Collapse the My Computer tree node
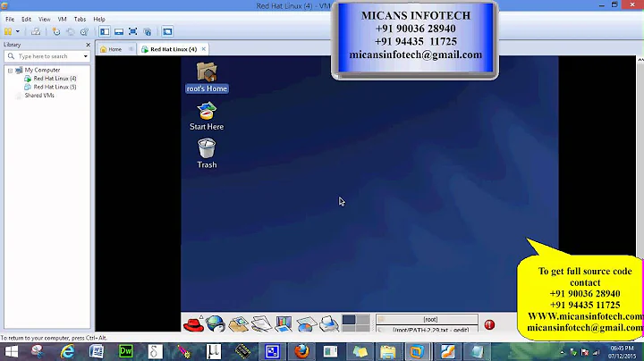This screenshot has height=361, width=644. 10,71
